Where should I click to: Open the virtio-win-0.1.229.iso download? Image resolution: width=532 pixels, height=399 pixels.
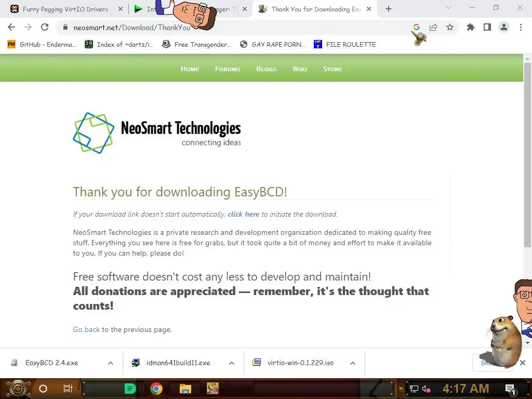tap(295, 363)
